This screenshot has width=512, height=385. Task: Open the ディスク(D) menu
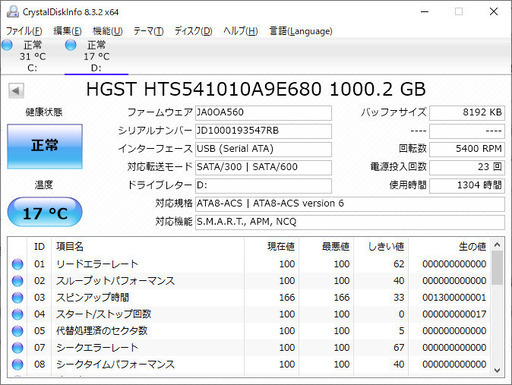pos(193,31)
